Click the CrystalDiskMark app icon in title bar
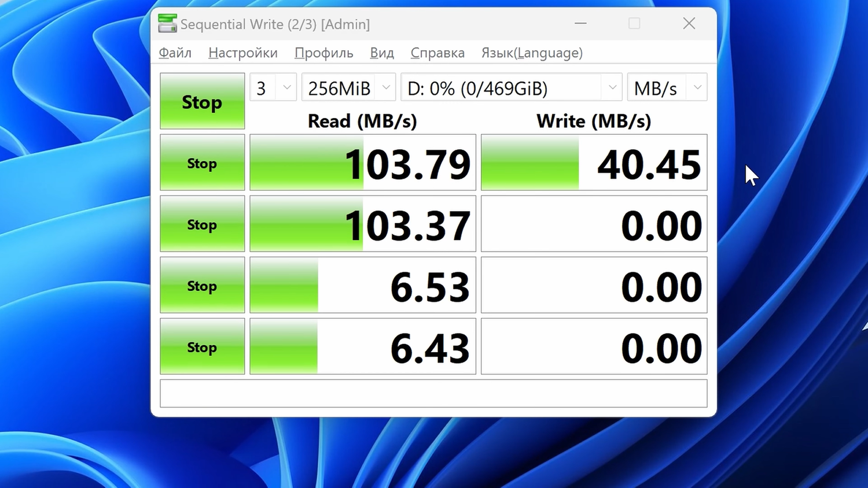Screen dimensions: 868x488 point(167,24)
